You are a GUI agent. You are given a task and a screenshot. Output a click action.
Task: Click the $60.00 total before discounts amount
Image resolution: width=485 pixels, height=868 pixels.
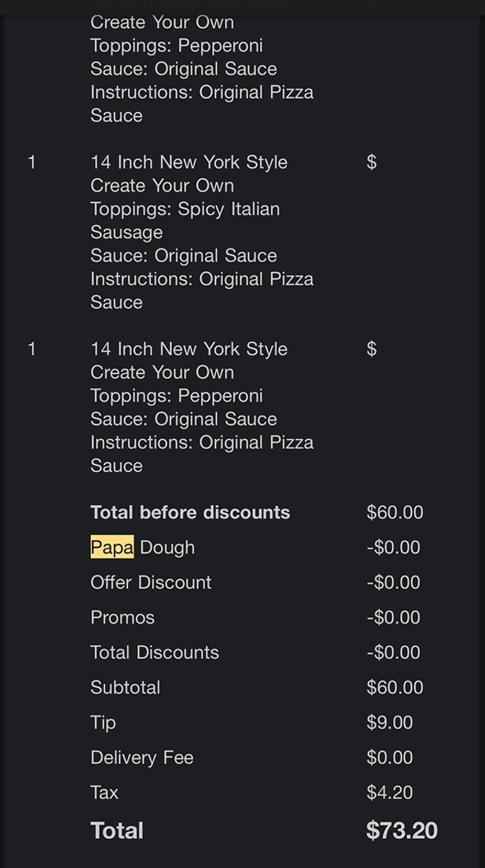click(x=395, y=513)
